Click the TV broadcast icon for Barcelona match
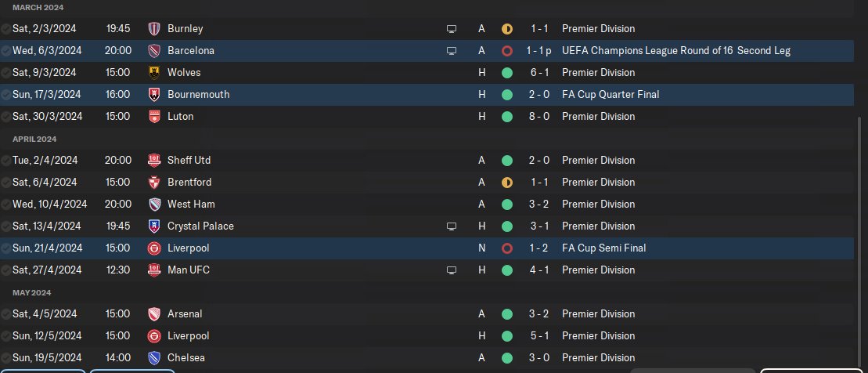This screenshot has width=868, height=373. (451, 51)
